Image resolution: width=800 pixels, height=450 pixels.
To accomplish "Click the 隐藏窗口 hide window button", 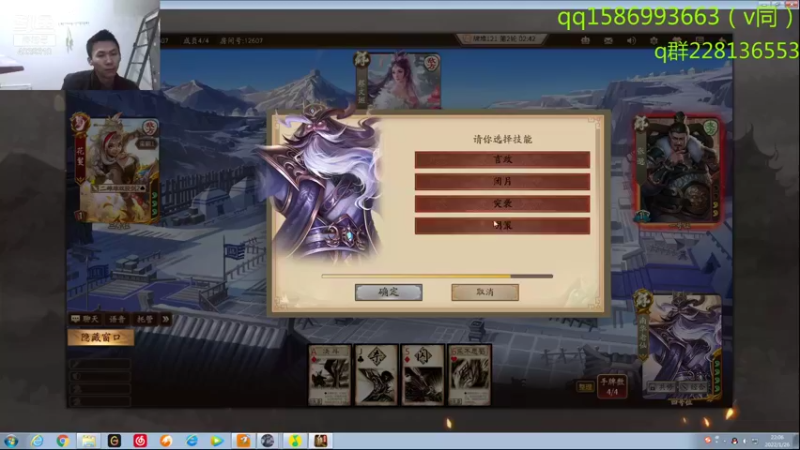I will coord(101,337).
